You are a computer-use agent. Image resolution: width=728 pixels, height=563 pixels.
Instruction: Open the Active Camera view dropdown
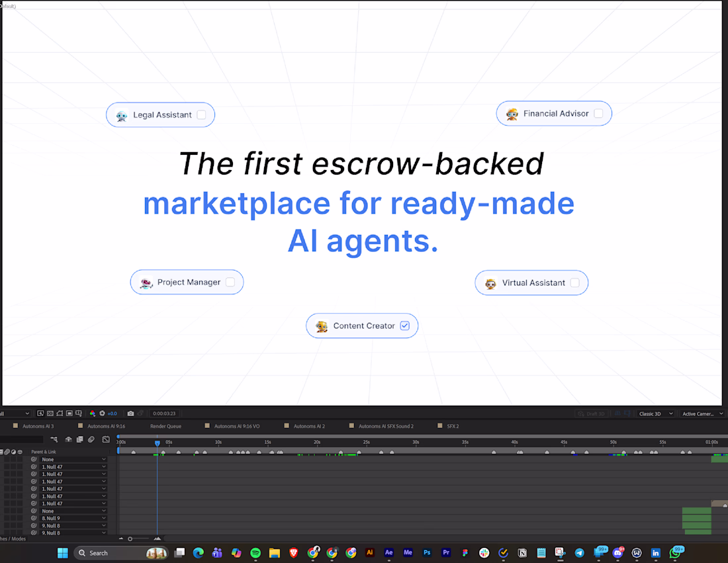coord(702,413)
